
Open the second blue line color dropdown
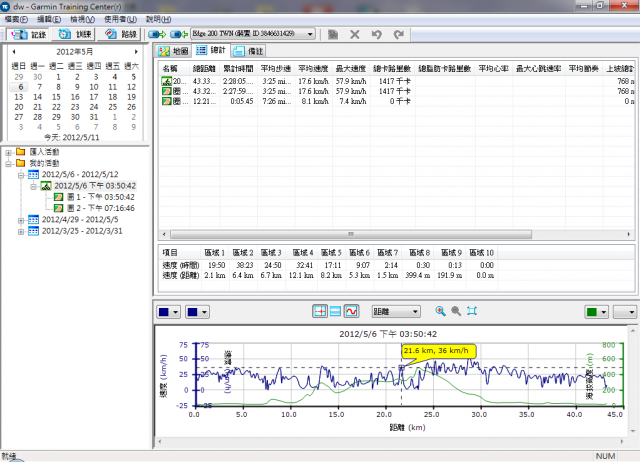pyautogui.click(x=197, y=312)
